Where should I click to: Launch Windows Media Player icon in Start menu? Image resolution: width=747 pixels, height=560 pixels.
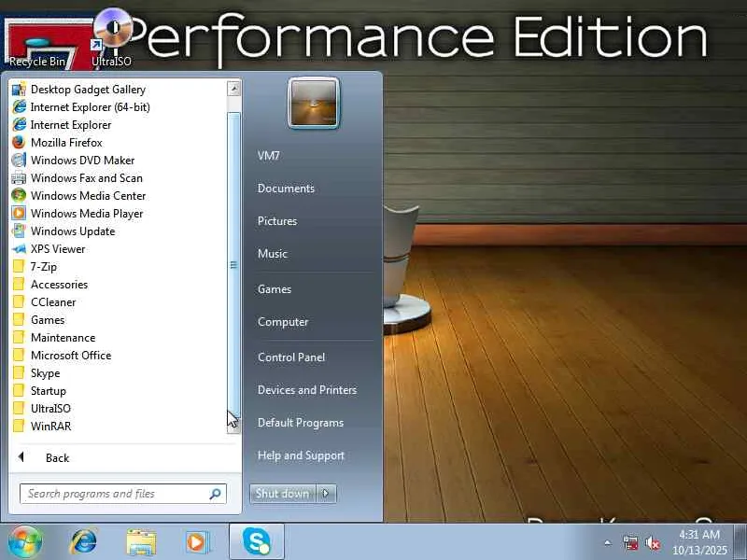pos(19,213)
